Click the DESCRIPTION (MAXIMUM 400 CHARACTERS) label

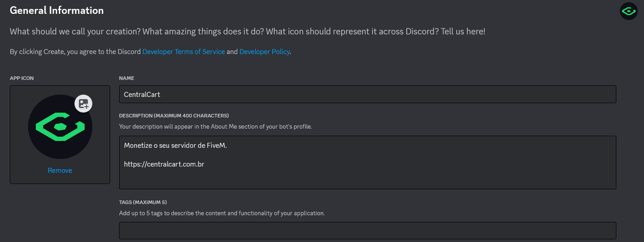[x=174, y=116]
